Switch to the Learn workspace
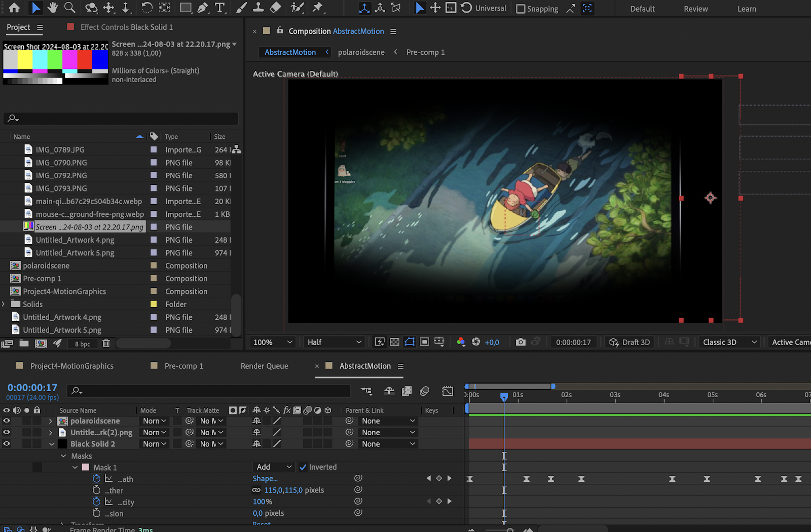 tap(747, 9)
